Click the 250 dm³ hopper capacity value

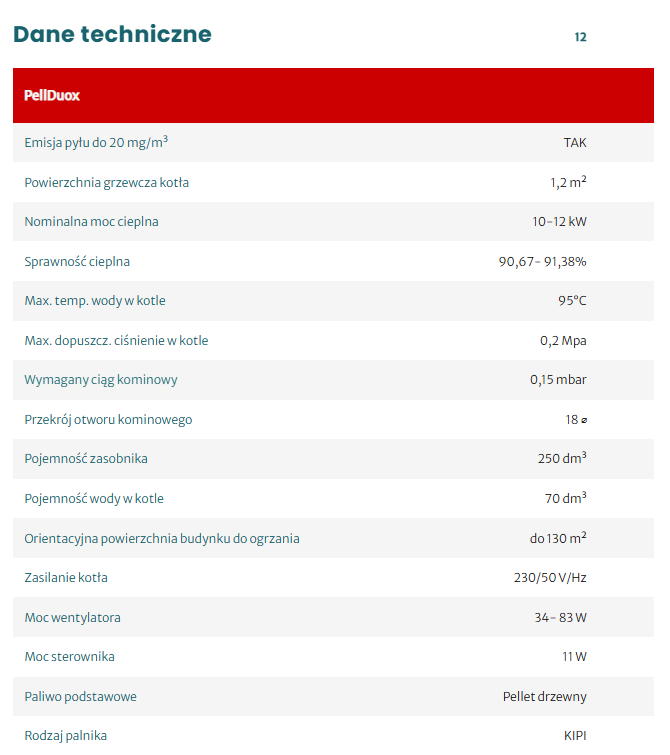click(562, 459)
